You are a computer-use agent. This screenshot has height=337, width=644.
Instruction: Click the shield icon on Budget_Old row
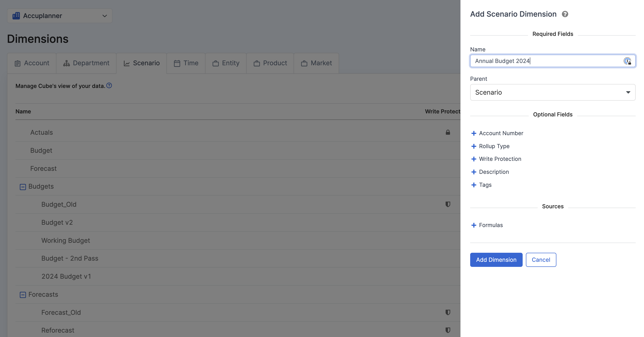pyautogui.click(x=448, y=204)
